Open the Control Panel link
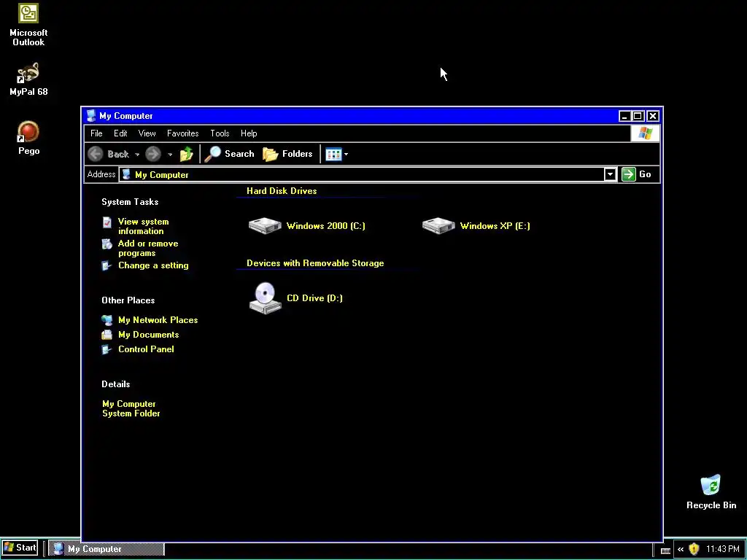The image size is (747, 560). pos(146,349)
